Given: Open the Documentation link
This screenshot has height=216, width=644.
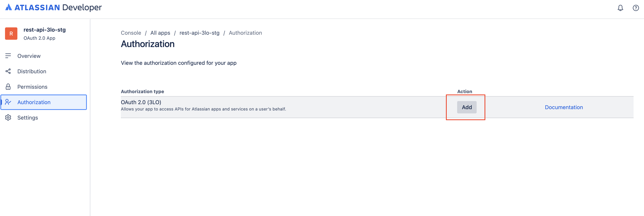Looking at the screenshot, I should [x=563, y=107].
